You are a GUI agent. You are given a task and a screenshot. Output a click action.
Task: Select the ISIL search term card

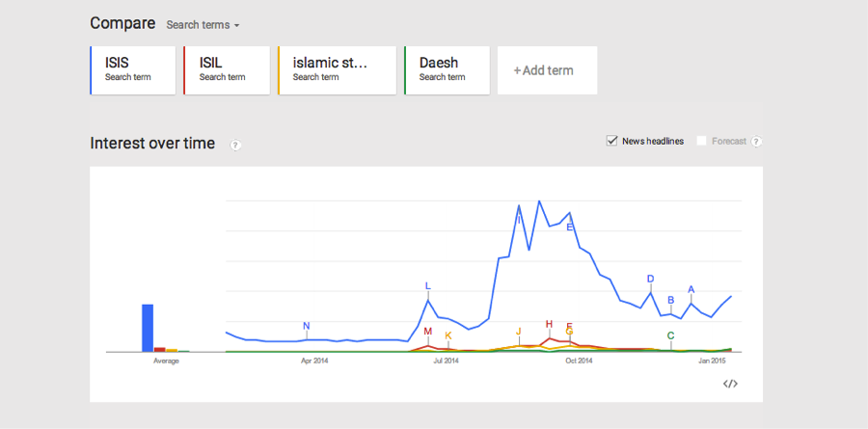[x=227, y=69]
